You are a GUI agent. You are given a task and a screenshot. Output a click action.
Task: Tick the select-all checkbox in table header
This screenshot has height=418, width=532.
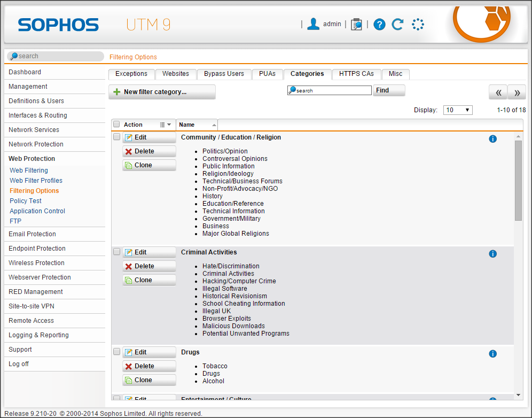coord(116,125)
